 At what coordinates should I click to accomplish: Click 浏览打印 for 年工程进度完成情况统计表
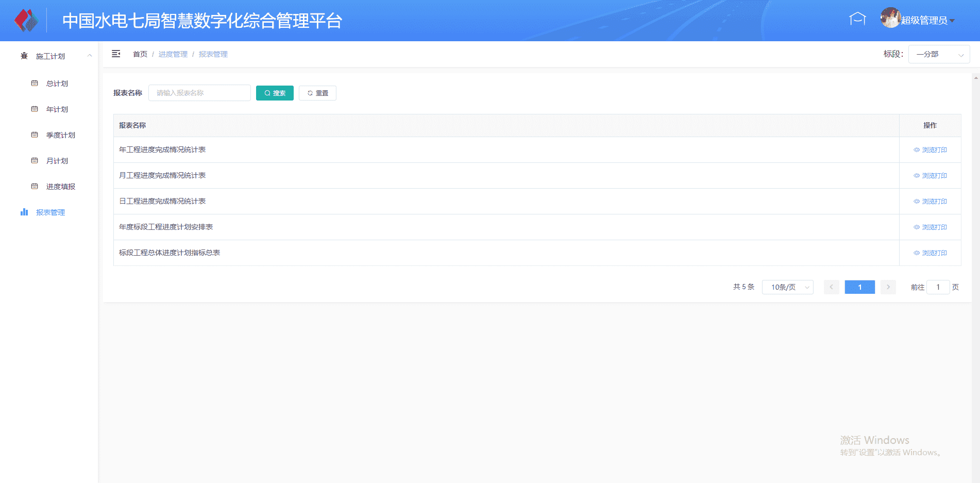pos(930,150)
